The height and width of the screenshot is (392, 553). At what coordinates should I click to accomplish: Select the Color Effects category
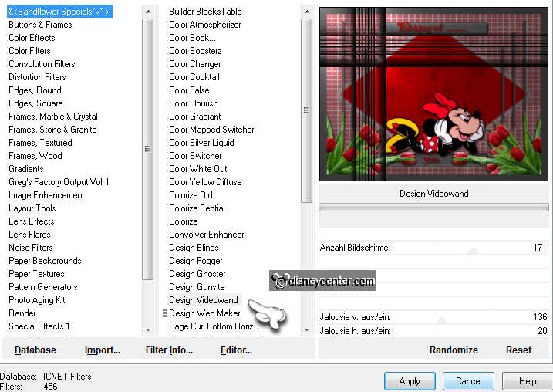click(32, 38)
